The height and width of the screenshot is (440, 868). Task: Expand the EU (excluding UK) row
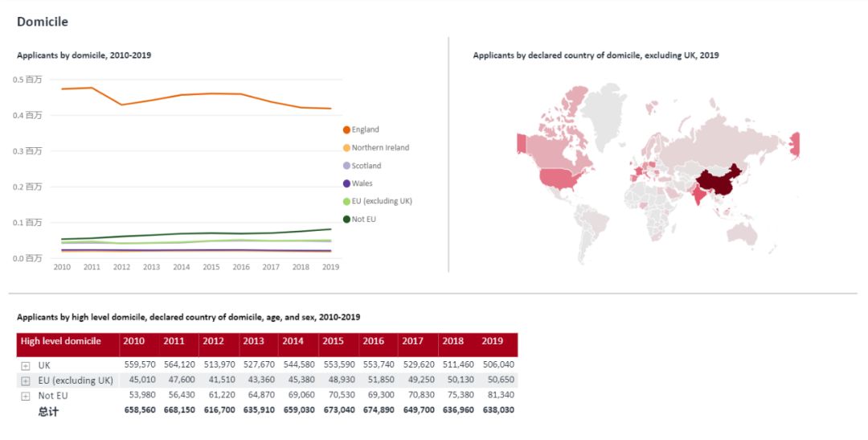click(x=26, y=380)
